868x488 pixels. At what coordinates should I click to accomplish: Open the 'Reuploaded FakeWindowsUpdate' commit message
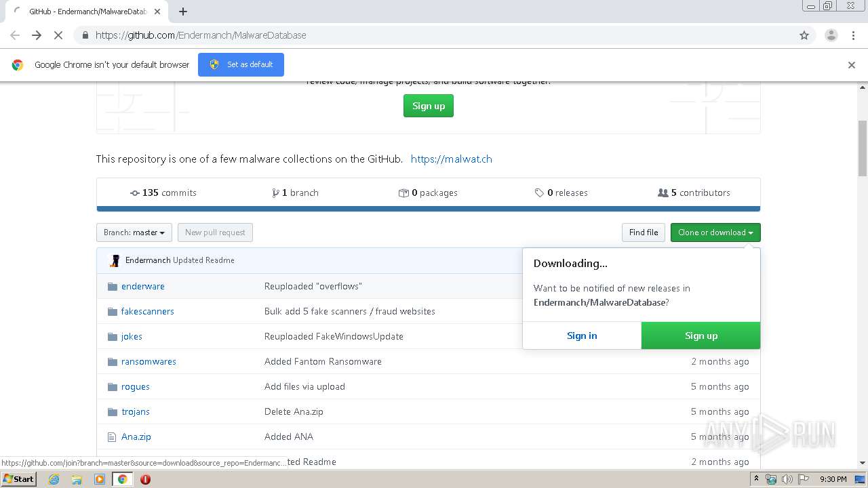click(334, 337)
